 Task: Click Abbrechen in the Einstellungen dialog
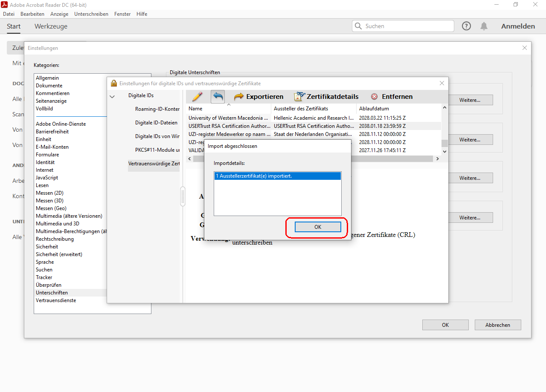pos(498,325)
